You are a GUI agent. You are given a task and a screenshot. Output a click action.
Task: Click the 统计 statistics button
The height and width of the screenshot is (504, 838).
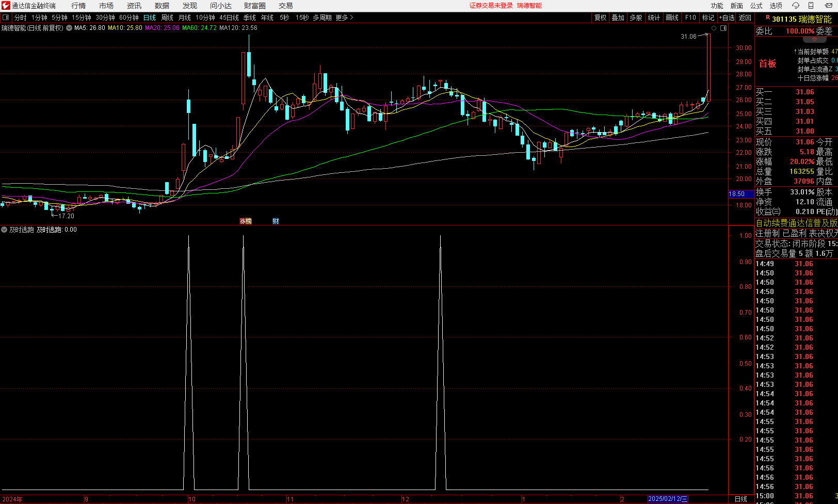[x=654, y=18]
